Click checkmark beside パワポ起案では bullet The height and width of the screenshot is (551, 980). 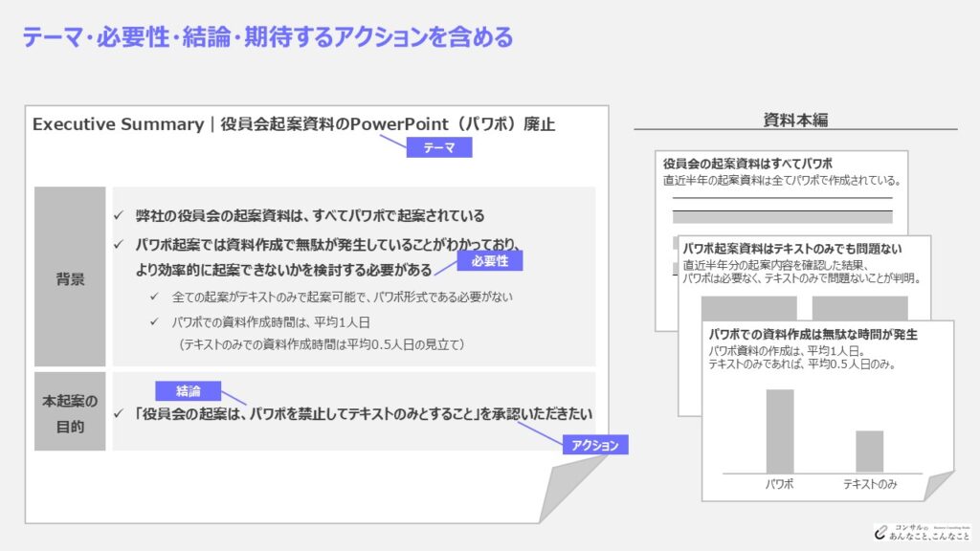click(x=119, y=244)
